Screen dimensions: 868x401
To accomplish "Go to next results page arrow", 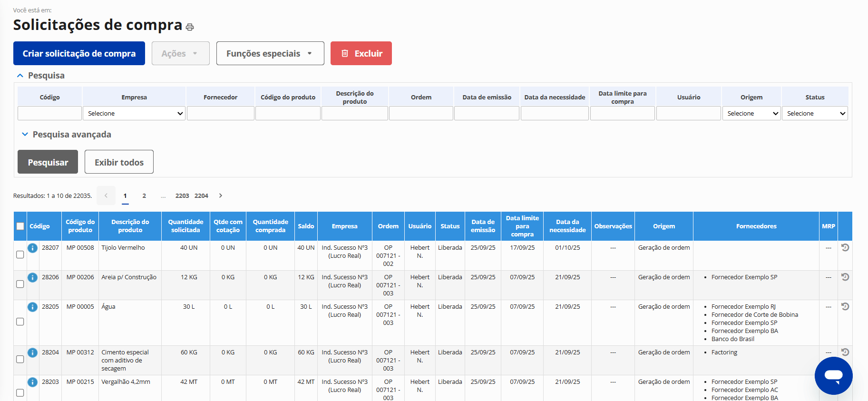I will (x=220, y=196).
